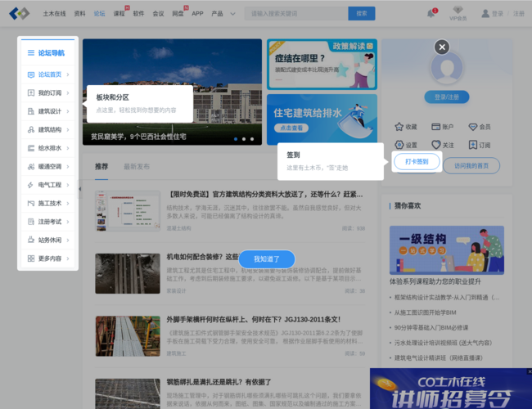Image resolution: width=532 pixels, height=409 pixels.
Task: Click the site logo icon
Action: click(x=19, y=14)
